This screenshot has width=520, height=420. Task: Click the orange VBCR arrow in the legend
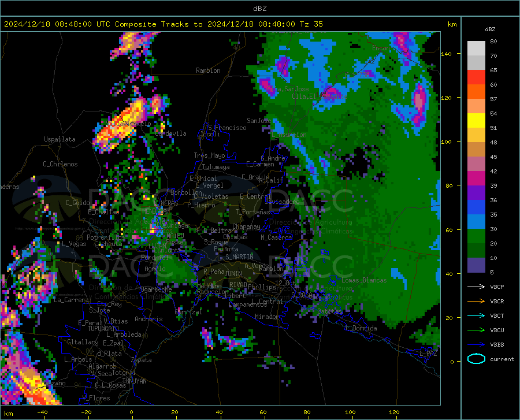click(476, 302)
